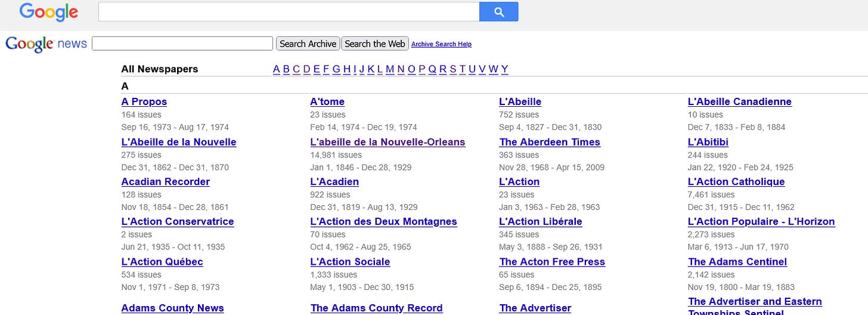
Task: Click 'Sep 16, 1973 - Aug 17, 1974' date range
Action: click(175, 127)
